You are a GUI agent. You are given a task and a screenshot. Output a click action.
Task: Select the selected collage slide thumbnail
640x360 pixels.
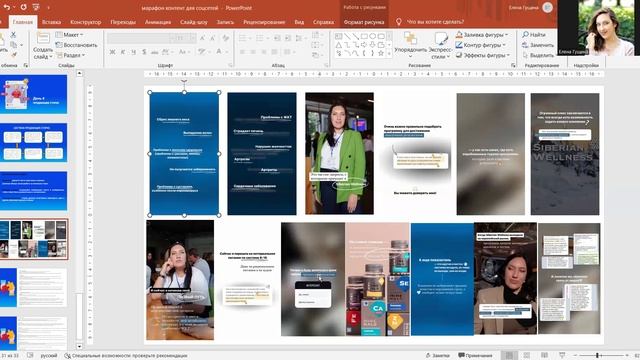33,239
